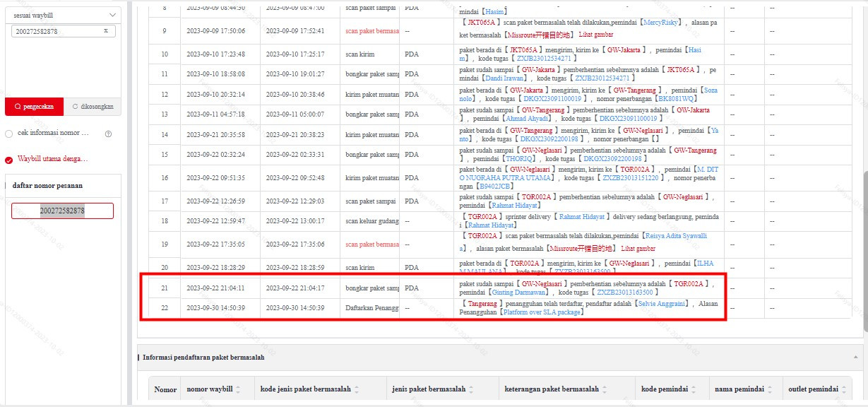Collapse the Informasi pendaftaran paket bermasalah panel
The width and height of the screenshot is (868, 407).
856,358
